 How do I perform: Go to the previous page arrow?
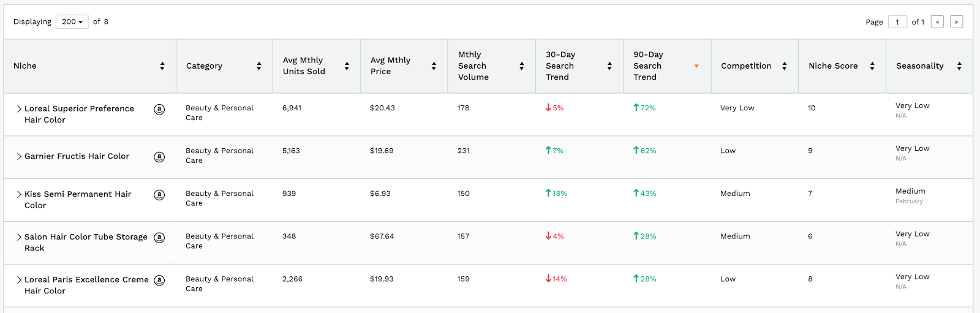937,22
